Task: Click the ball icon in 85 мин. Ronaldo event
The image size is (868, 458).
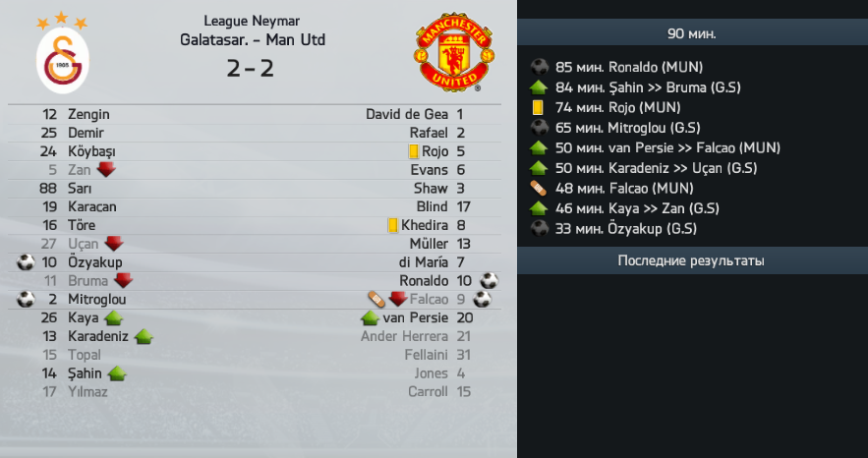Action: coord(539,67)
